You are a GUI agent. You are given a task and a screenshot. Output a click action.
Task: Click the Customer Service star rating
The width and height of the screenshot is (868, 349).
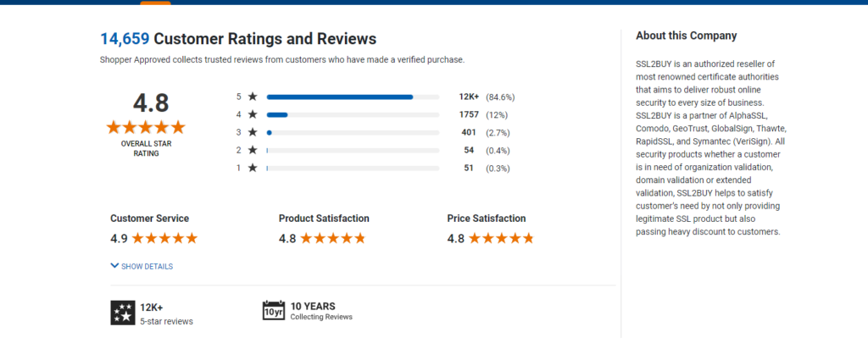click(164, 238)
